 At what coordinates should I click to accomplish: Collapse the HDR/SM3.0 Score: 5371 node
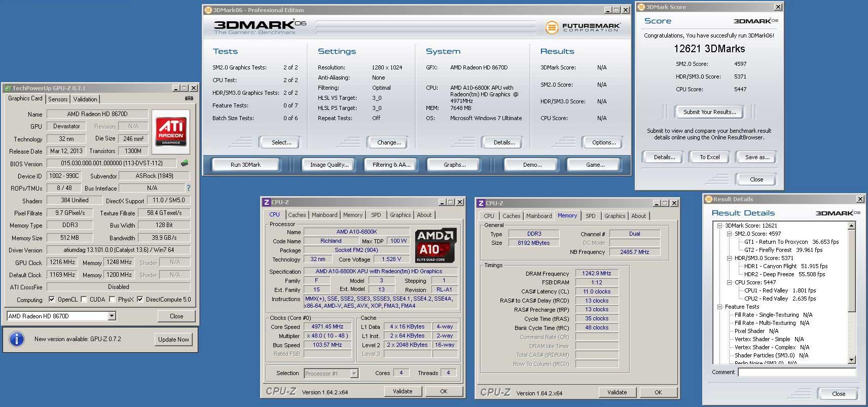(x=729, y=258)
